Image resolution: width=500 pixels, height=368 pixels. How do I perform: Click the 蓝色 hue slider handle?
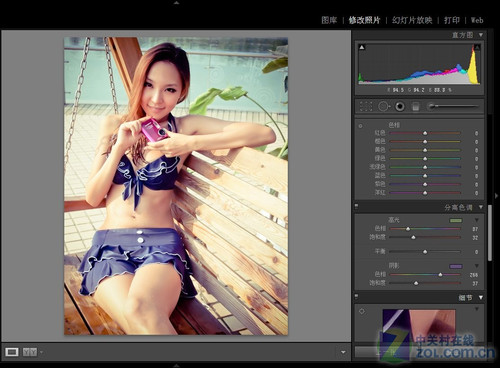pos(425,176)
